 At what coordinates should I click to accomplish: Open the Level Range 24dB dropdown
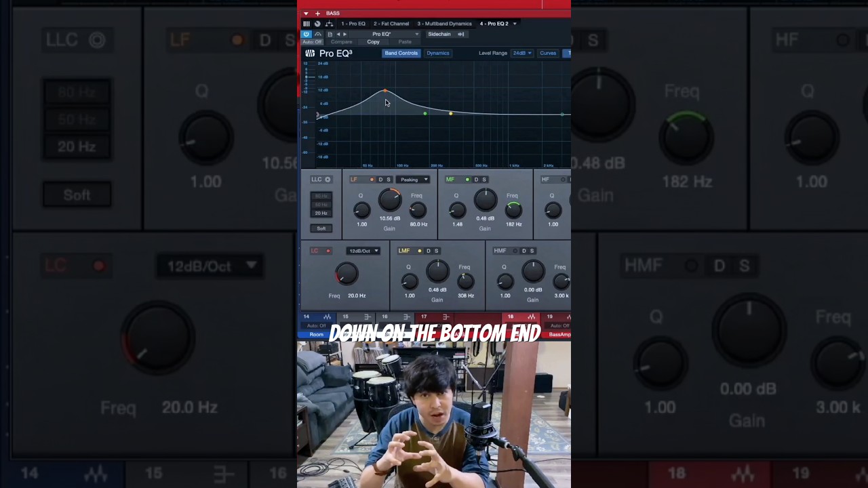(x=522, y=53)
